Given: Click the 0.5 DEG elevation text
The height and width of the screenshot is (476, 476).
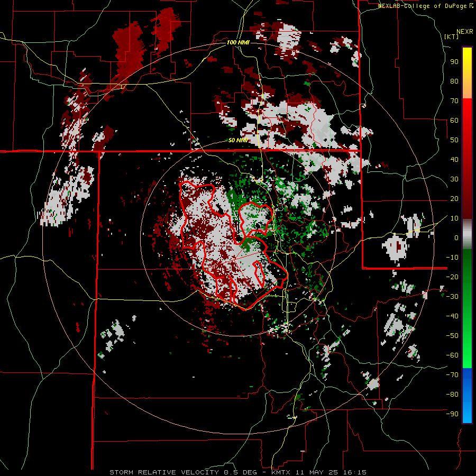Looking at the screenshot, I should [240, 472].
